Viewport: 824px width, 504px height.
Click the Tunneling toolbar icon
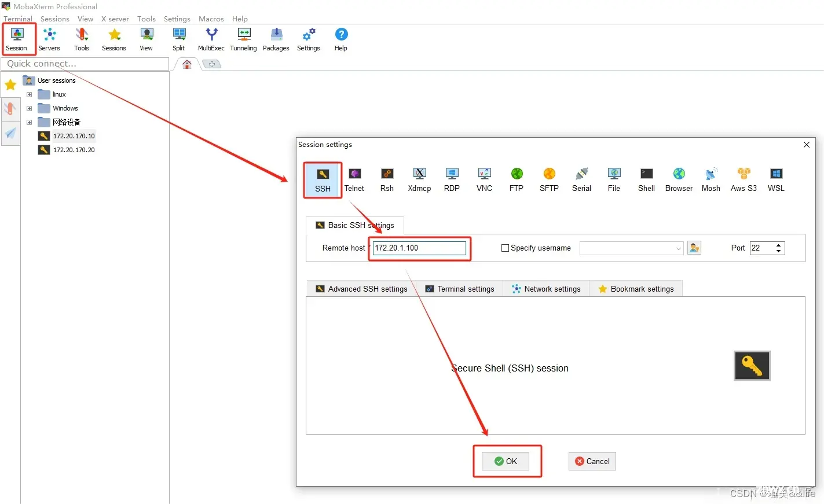[x=244, y=39]
